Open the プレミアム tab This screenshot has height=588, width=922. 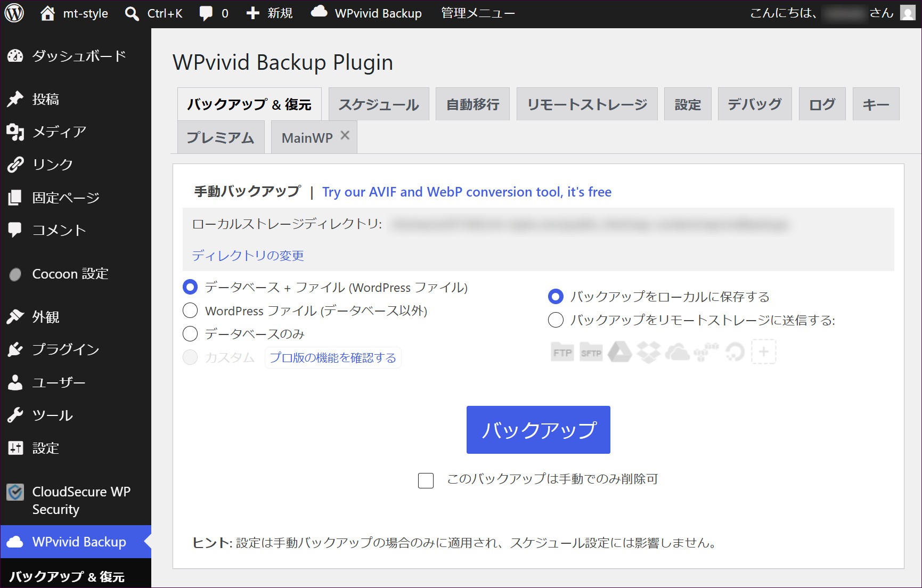(x=221, y=137)
